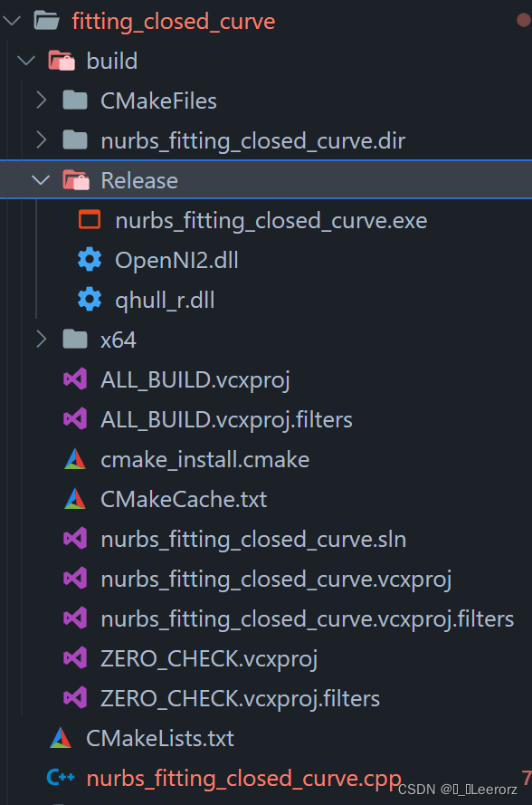Screen dimensions: 532x805
Task: Click the CMake icon beside CMakeLists.txt
Action: [60, 738]
